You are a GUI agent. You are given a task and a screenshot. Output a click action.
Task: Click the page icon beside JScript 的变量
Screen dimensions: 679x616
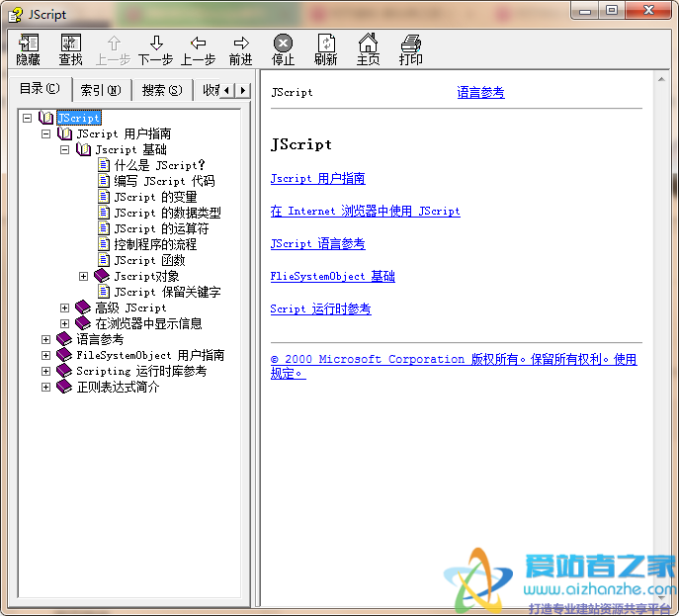point(104,197)
